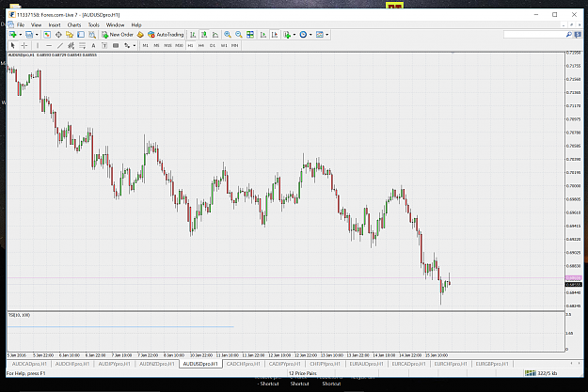Open the Profiles toolbar icon
The image size is (588, 392).
[29, 35]
